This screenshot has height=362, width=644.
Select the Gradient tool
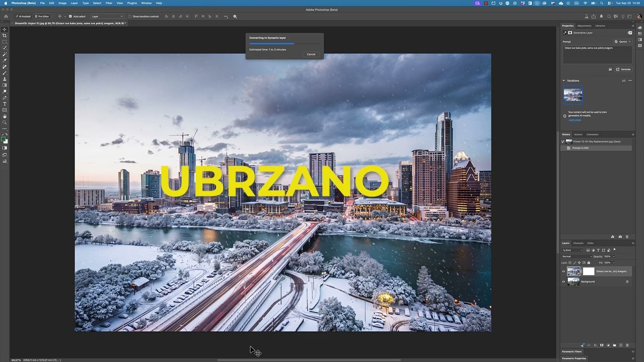point(5,85)
